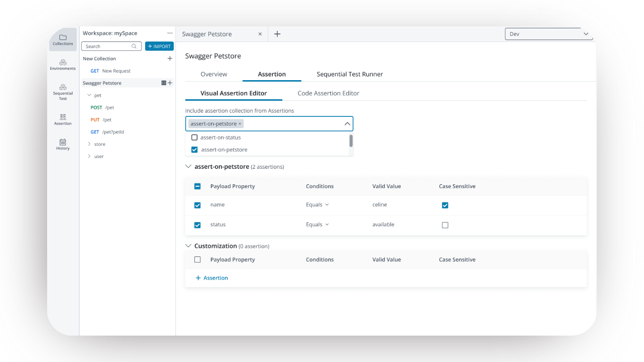
Task: Uncheck the assert-on-petstore option
Action: click(x=194, y=150)
